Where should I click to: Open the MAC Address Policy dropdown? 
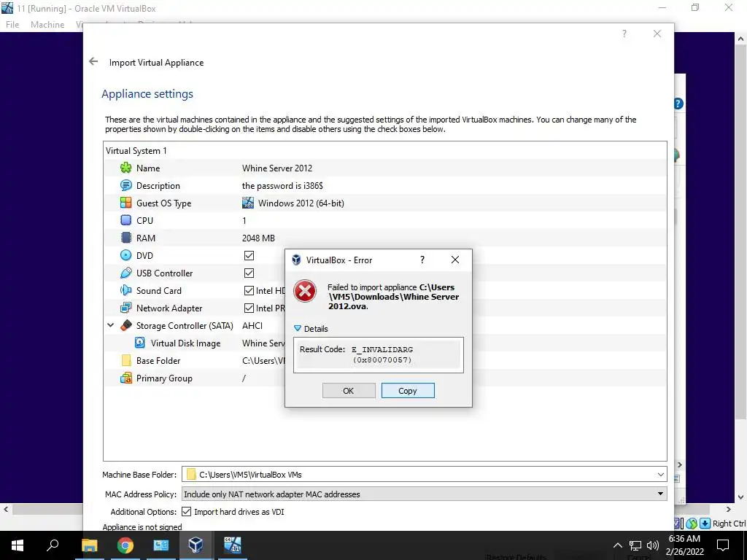[x=660, y=494]
